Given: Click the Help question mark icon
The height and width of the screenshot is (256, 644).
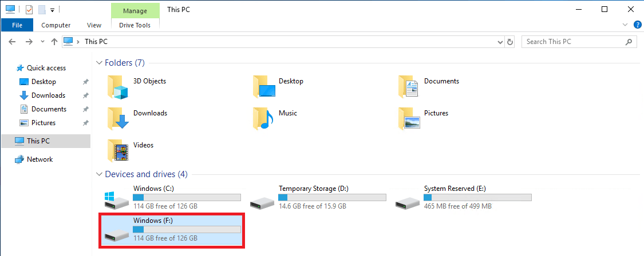Looking at the screenshot, I should pos(638,25).
